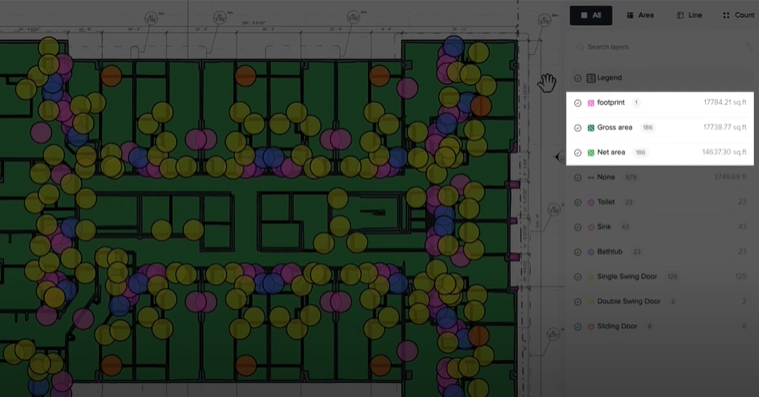Click the pink circle icon of Sink
This screenshot has width=759, height=397.
[591, 227]
